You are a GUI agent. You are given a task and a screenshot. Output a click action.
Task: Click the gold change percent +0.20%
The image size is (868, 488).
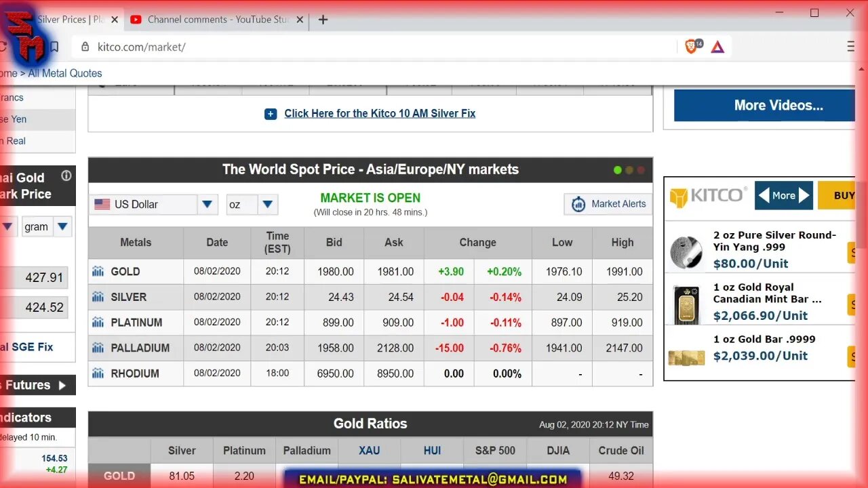[504, 272]
